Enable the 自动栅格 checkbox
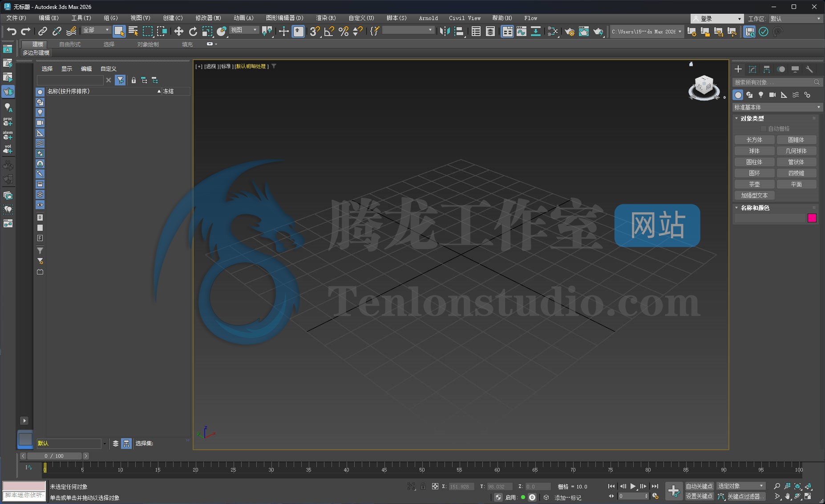The image size is (825, 504). [764, 129]
